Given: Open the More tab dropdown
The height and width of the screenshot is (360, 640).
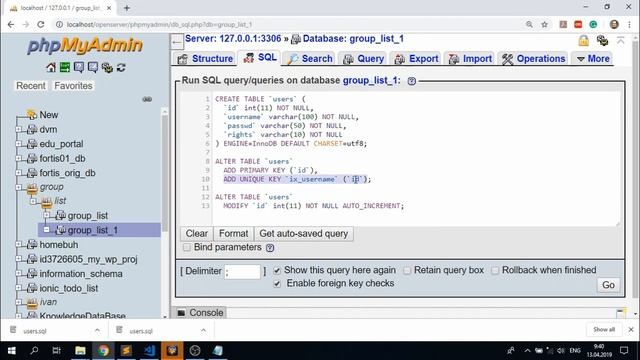Looking at the screenshot, I should [x=593, y=59].
